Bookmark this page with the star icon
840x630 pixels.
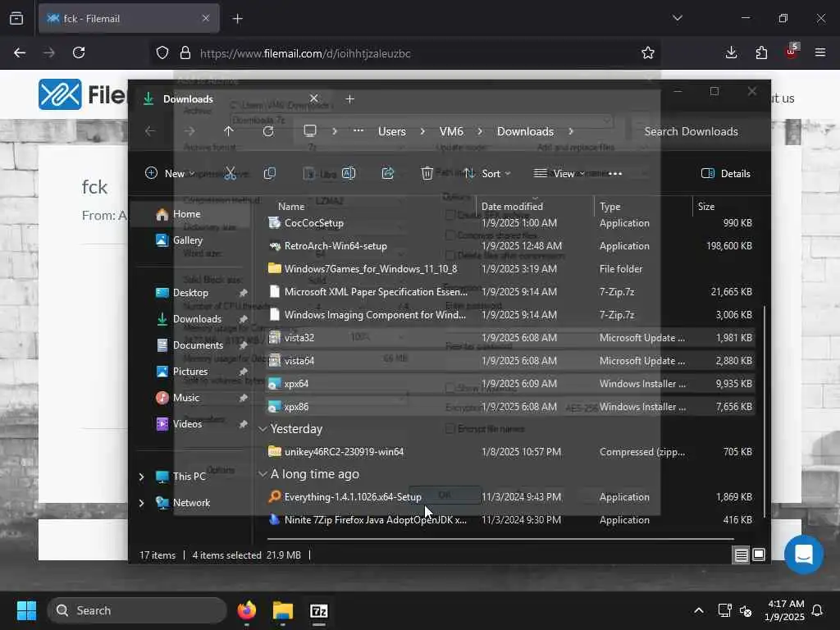click(648, 52)
